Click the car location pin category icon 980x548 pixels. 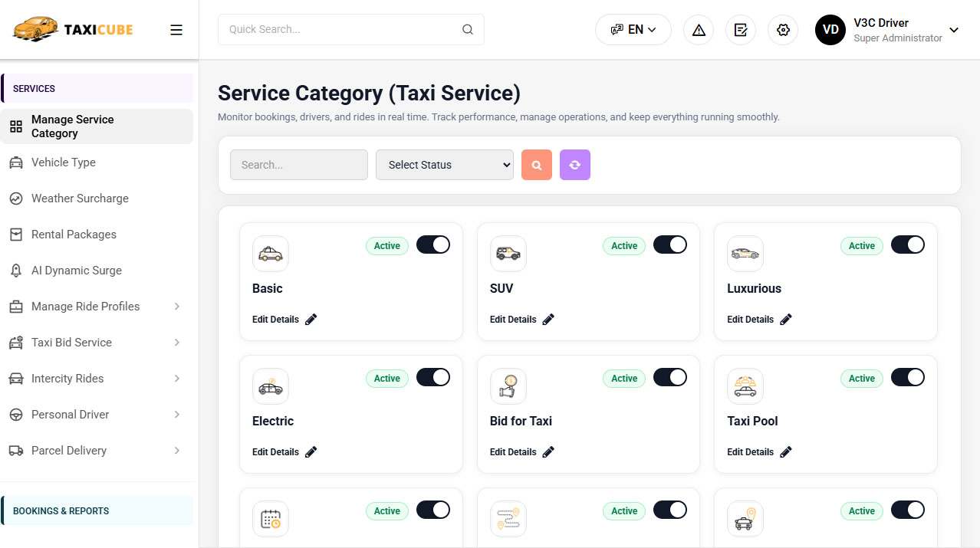pyautogui.click(x=745, y=519)
